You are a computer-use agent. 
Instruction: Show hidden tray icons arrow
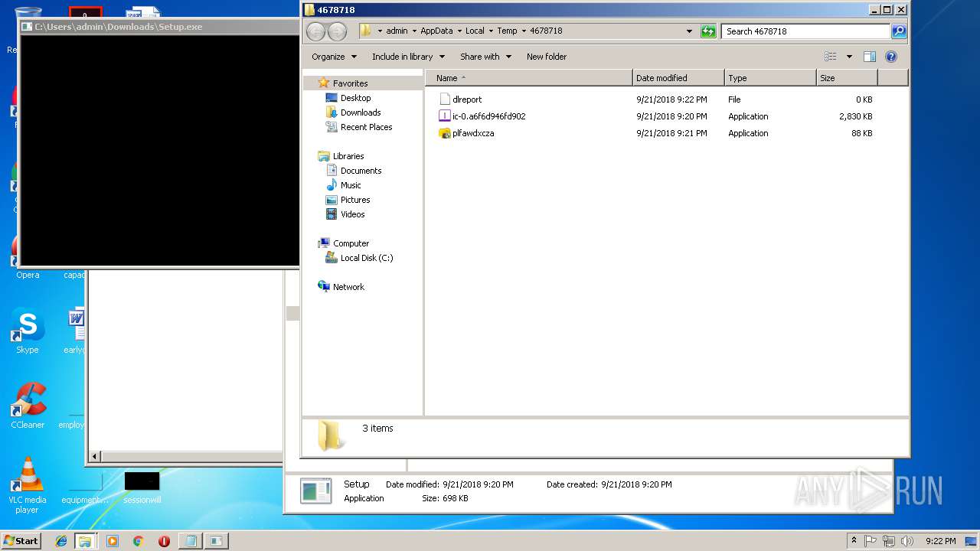click(854, 540)
